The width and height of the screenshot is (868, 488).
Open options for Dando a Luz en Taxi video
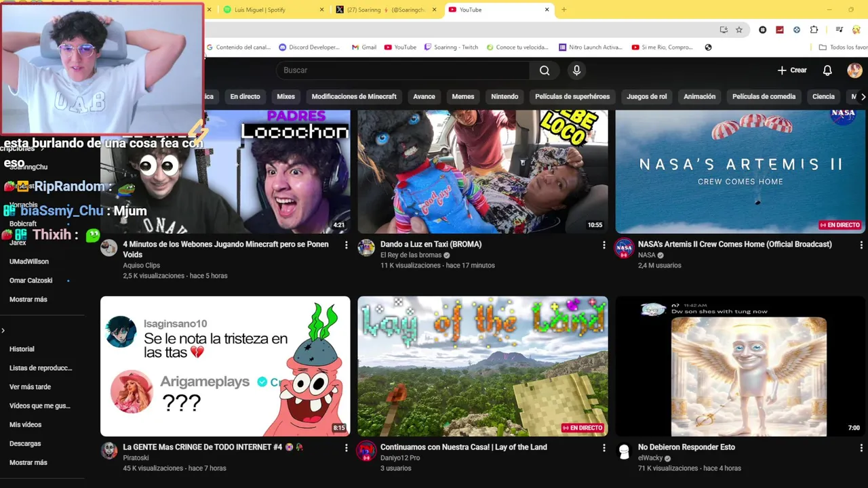click(604, 245)
